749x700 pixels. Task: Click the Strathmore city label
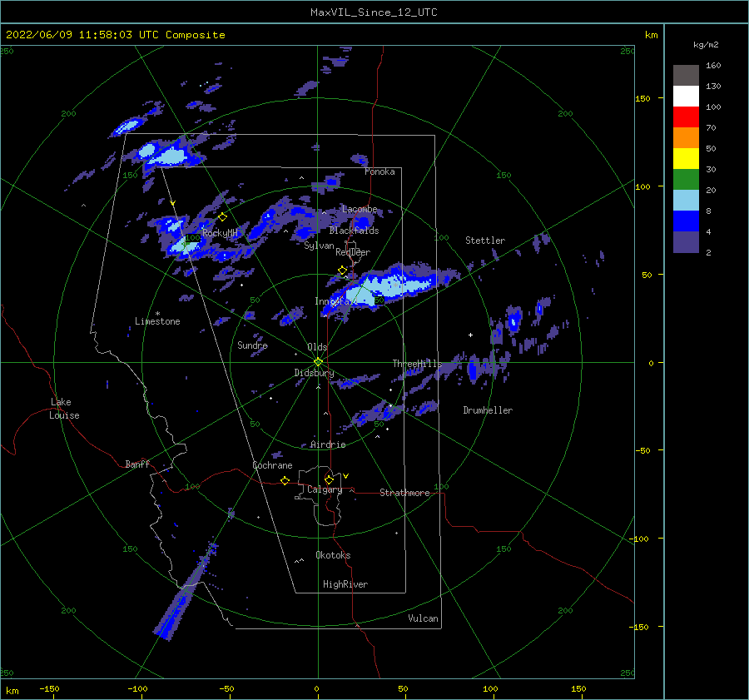point(404,493)
